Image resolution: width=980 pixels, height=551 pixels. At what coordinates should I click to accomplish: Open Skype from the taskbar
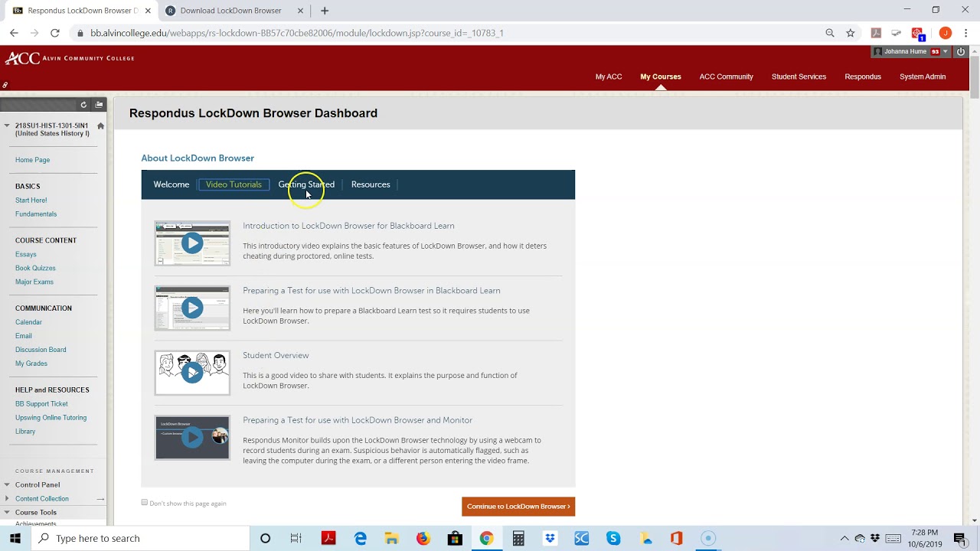[613, 538]
